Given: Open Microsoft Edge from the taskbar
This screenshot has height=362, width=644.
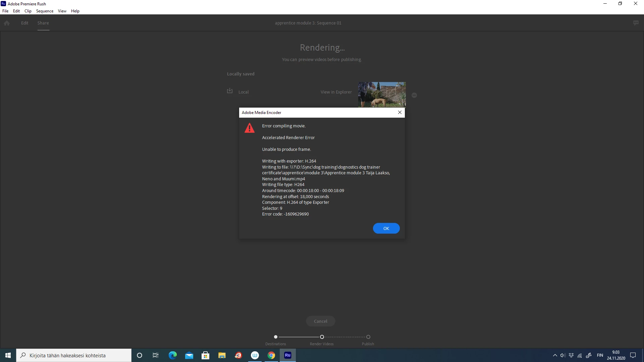Looking at the screenshot, I should 172,355.
